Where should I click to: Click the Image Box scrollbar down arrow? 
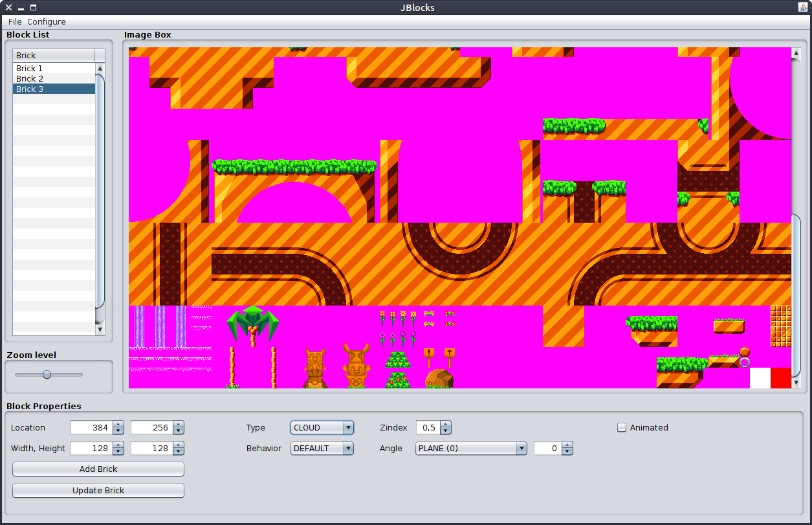796,383
